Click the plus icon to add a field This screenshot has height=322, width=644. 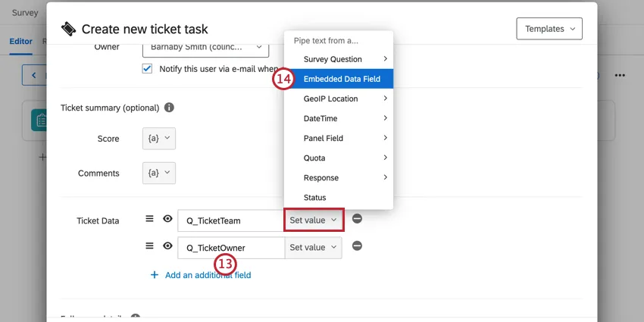coord(155,275)
